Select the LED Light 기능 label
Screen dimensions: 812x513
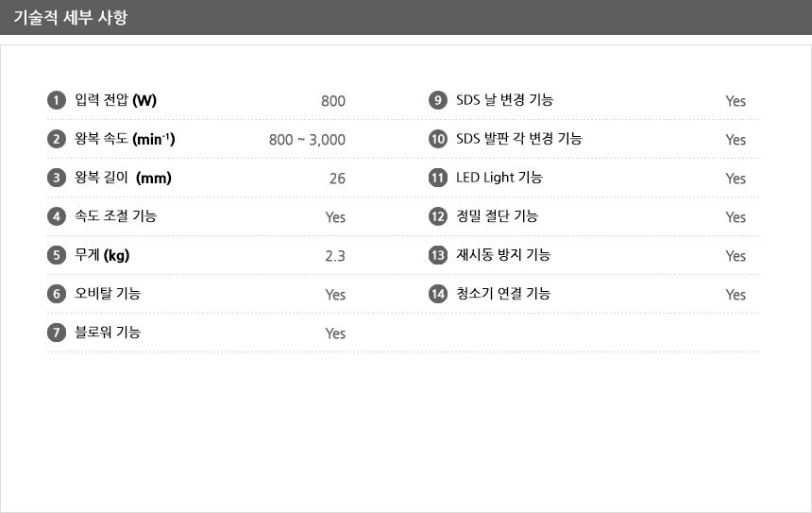[x=499, y=178]
